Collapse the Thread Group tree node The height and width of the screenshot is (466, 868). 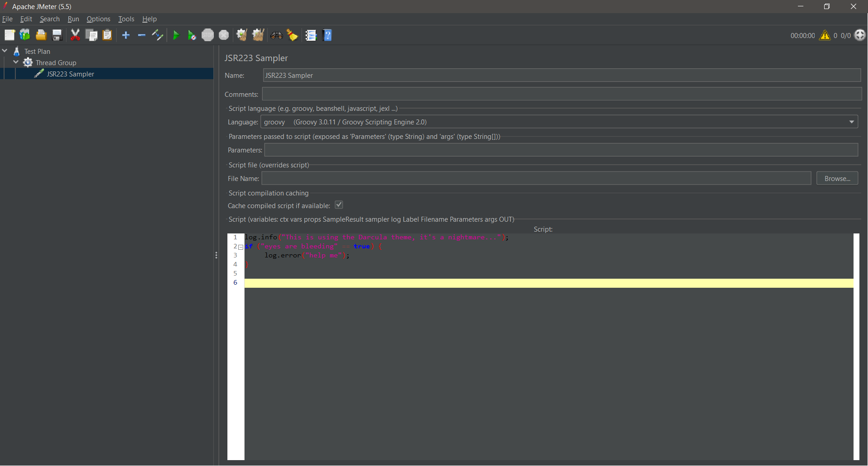pyautogui.click(x=16, y=62)
